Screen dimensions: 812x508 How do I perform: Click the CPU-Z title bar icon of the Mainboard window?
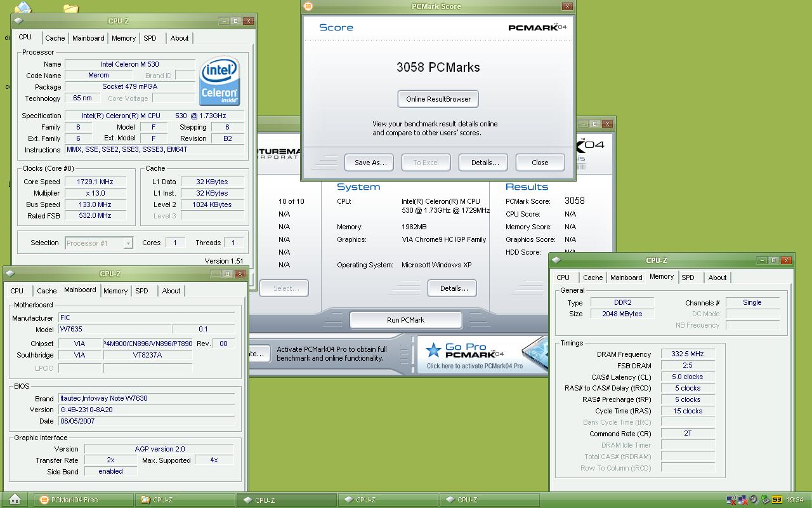10,274
